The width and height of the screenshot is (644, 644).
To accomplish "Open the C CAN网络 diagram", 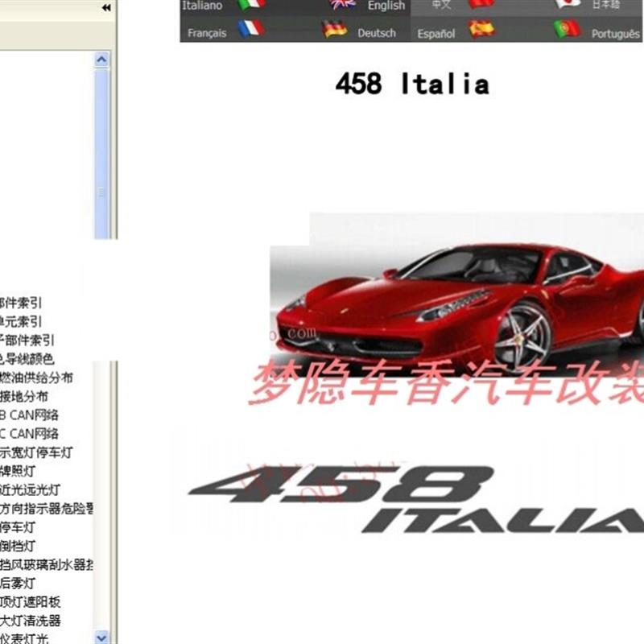I will pos(29,434).
